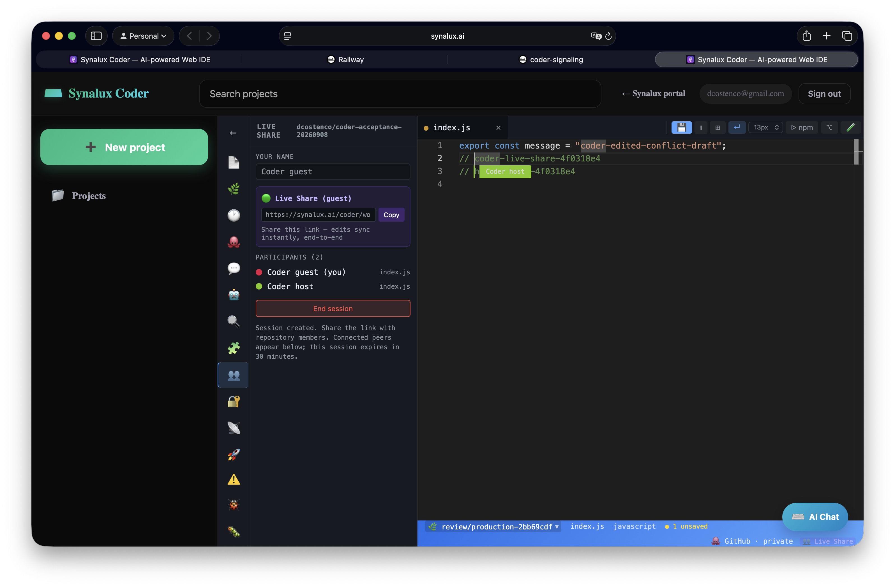Switch to first Synalux Coder browser tab
895x588 pixels.
coord(140,59)
